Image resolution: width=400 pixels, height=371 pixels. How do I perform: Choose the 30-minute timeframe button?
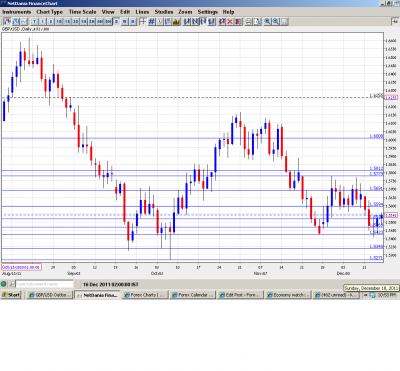[x=75, y=22]
